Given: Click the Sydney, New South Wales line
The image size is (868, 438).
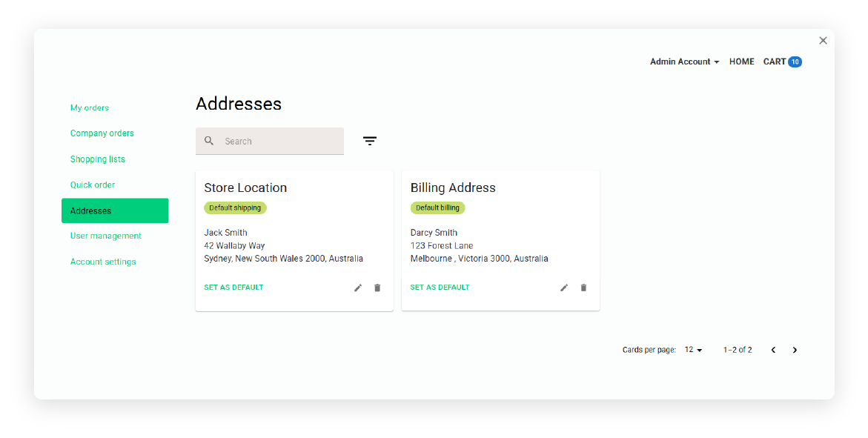Looking at the screenshot, I should click(x=283, y=259).
